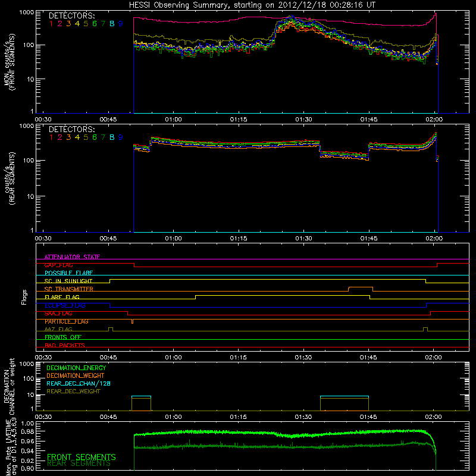Select detector 9 in front segments legend
The image size is (476, 476).
pos(121,23)
